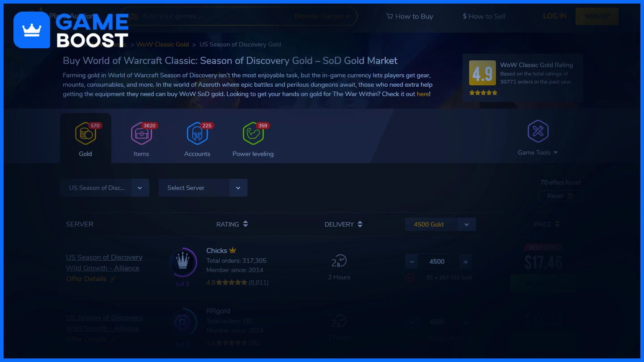This screenshot has height=362, width=644.
Task: Open the How to Buy menu
Action: pyautogui.click(x=410, y=16)
